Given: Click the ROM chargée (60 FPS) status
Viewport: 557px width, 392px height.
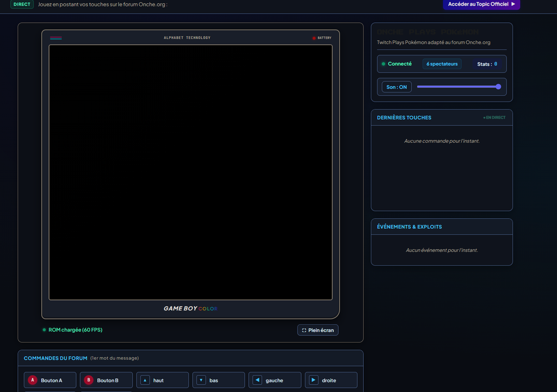Looking at the screenshot, I should coord(75,330).
